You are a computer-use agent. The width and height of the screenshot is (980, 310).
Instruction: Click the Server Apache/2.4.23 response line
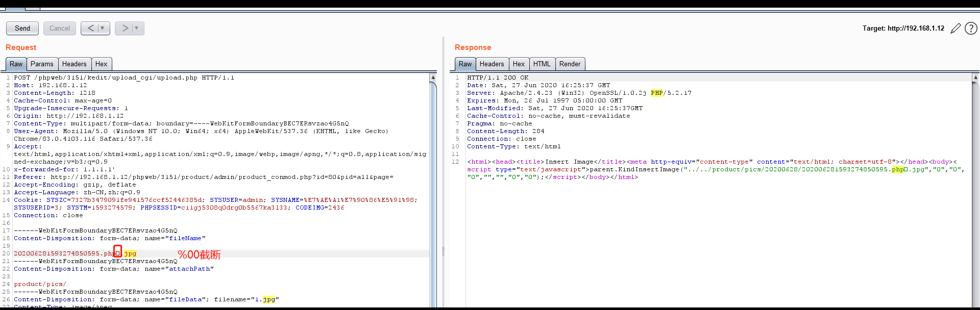(x=579, y=93)
